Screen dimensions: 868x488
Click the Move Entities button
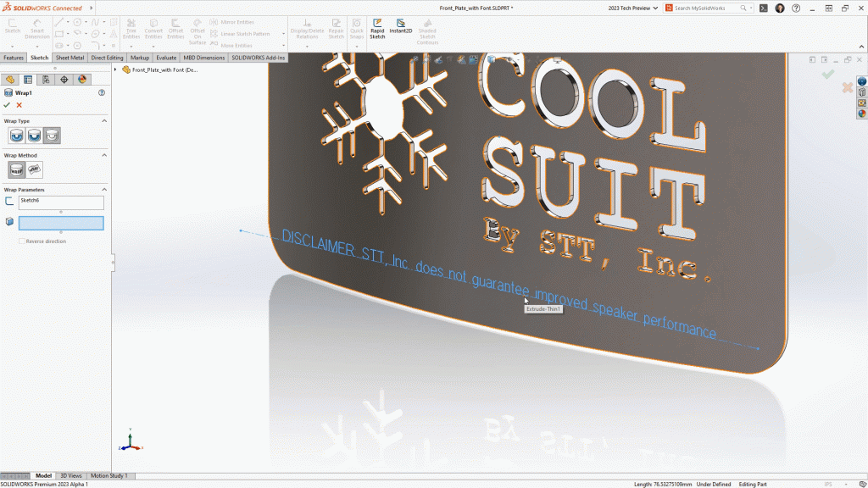pyautogui.click(x=231, y=46)
